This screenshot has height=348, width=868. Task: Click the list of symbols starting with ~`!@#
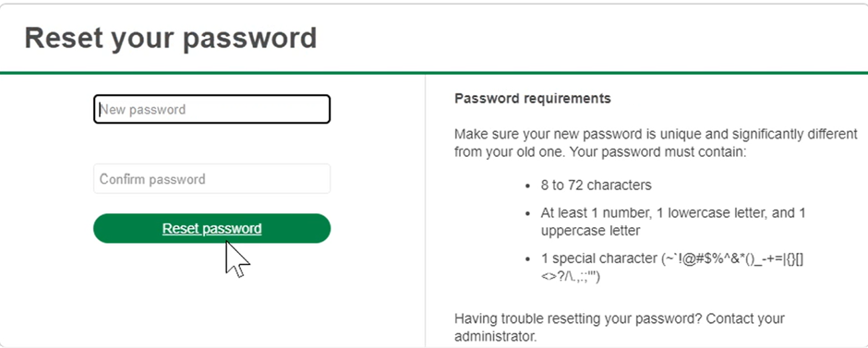tap(736, 258)
